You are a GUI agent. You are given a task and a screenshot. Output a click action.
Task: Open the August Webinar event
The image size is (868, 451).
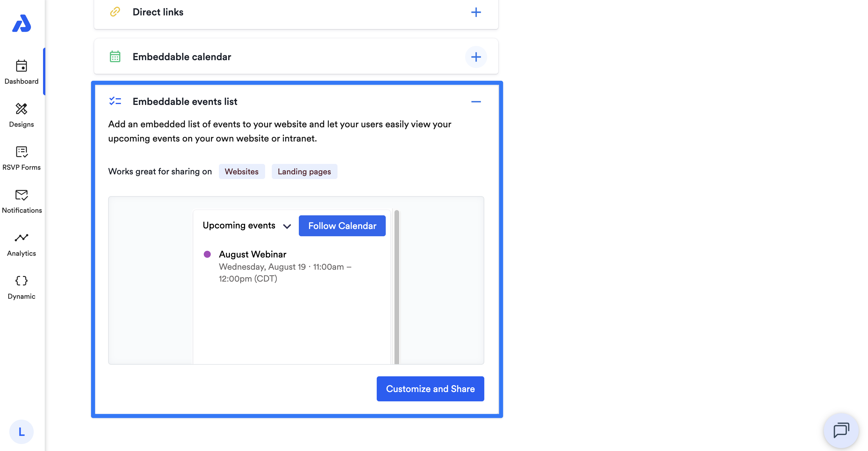point(253,254)
